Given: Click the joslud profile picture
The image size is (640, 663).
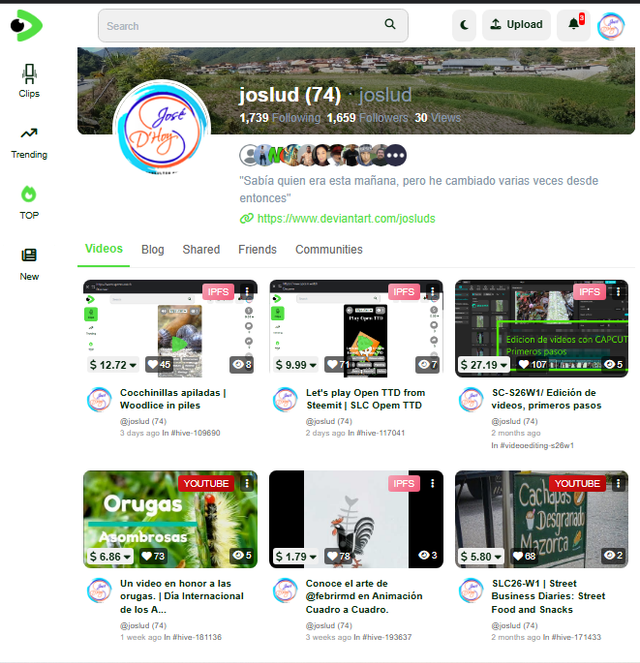Looking at the screenshot, I should (161, 128).
